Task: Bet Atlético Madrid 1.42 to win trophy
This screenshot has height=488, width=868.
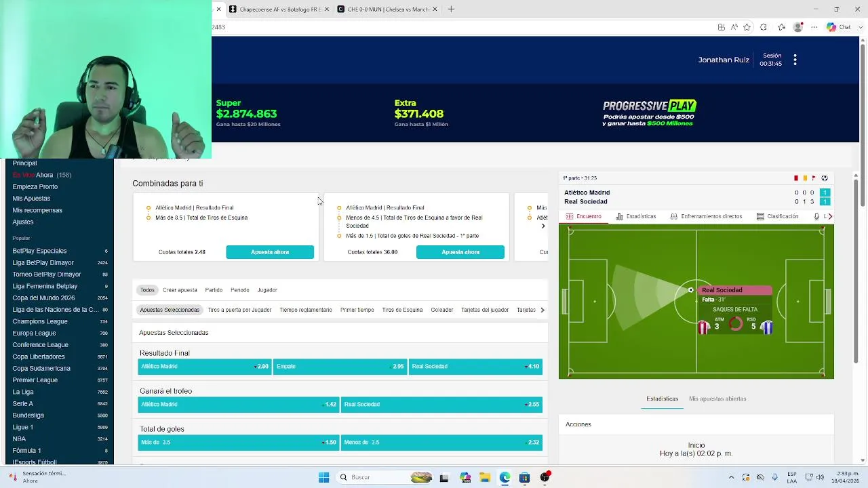Action: point(239,405)
